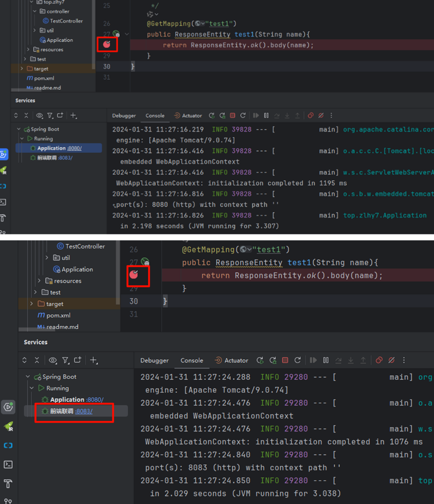434x504 pixels.
Task: Open the Actuator tab in the lower window
Action: (x=232, y=360)
